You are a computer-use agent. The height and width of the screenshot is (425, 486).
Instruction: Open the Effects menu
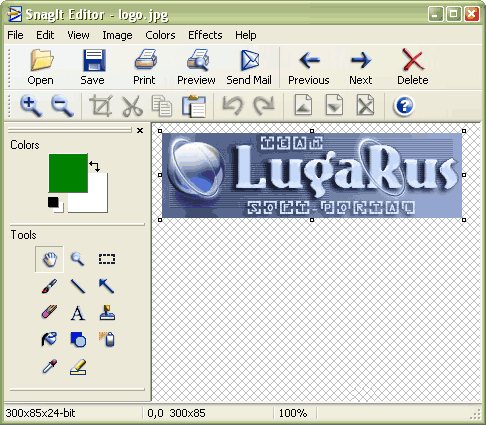[x=205, y=35]
